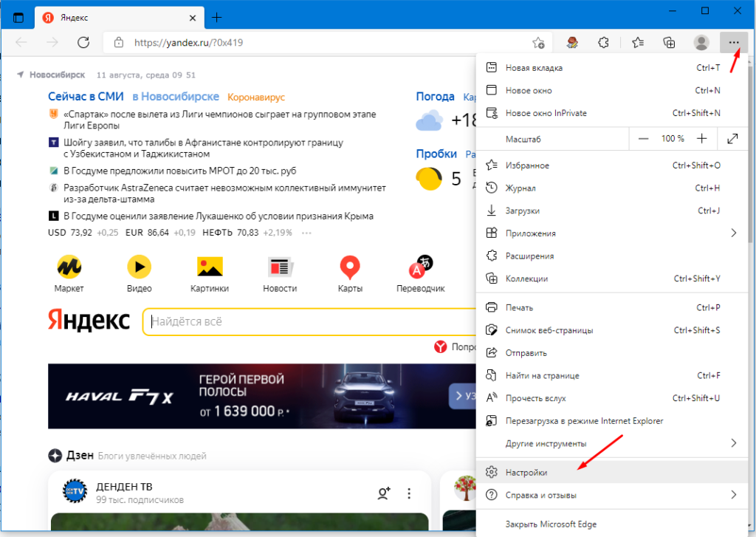
Task: Zoom in with the plus button
Action: (701, 138)
